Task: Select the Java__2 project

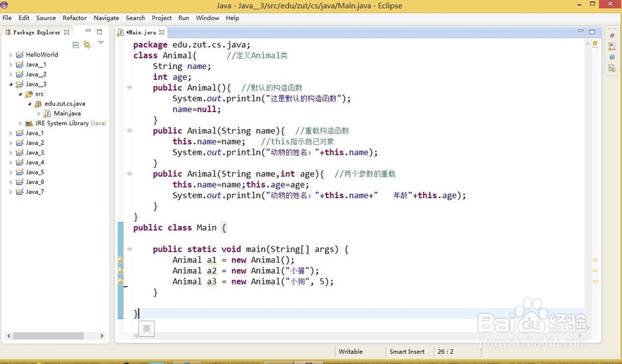Action: pyautogui.click(x=36, y=74)
